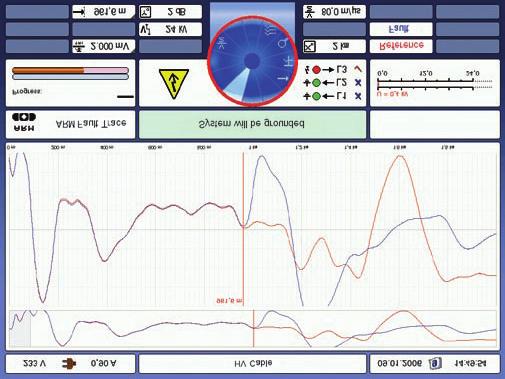Select the symbol on the wheel's left side
The image size is (505, 379).
tap(221, 43)
